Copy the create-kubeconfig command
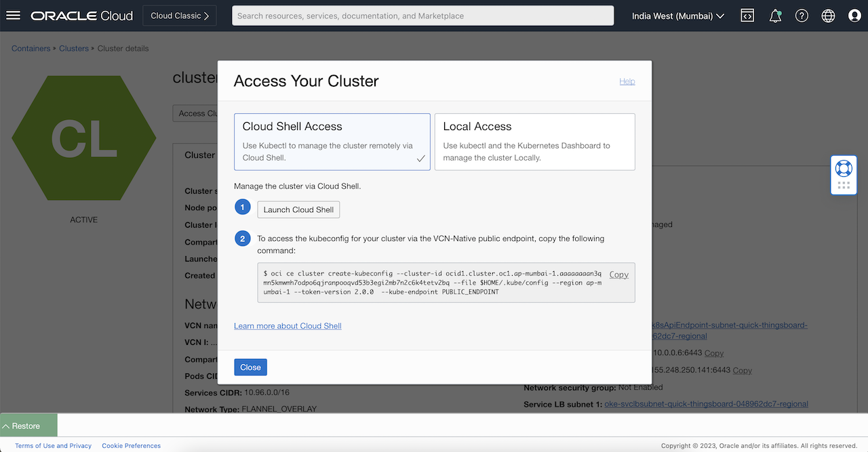Viewport: 868px width, 452px height. (x=618, y=274)
